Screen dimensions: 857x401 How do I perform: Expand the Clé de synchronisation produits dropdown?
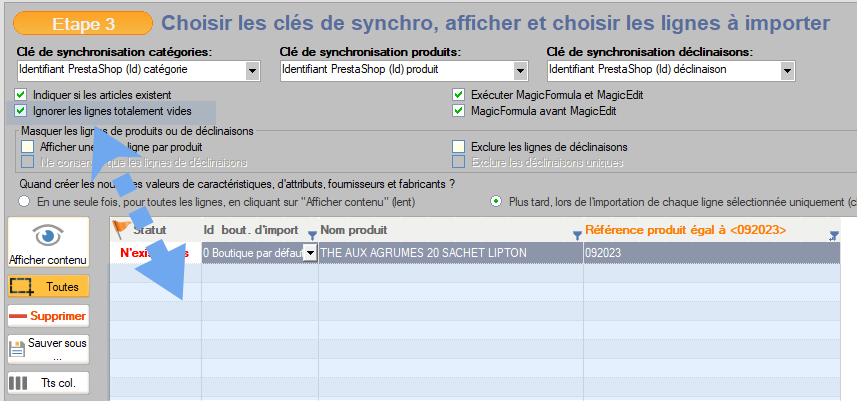(520, 70)
